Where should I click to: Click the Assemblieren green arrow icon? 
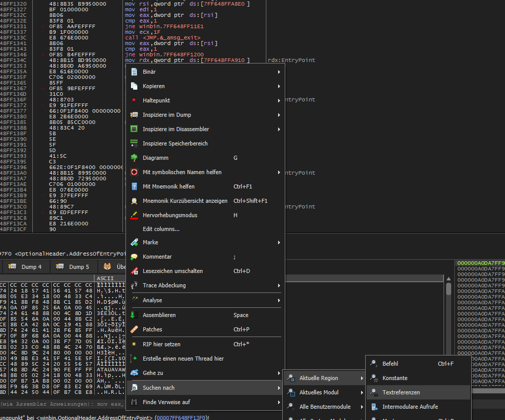(x=134, y=315)
